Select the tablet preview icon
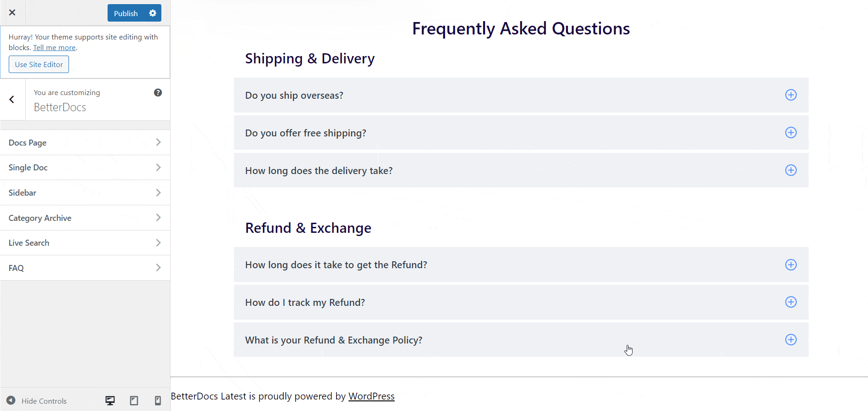Image resolution: width=868 pixels, height=411 pixels. [x=134, y=400]
